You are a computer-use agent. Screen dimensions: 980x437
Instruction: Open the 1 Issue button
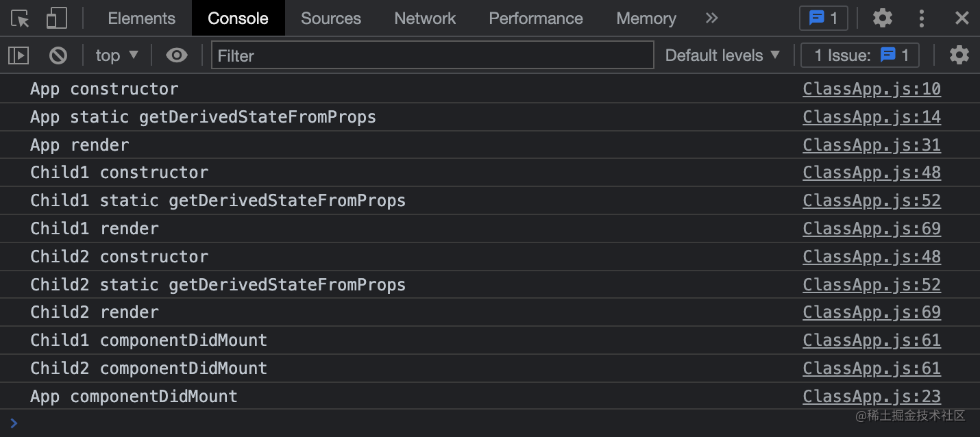pos(860,55)
